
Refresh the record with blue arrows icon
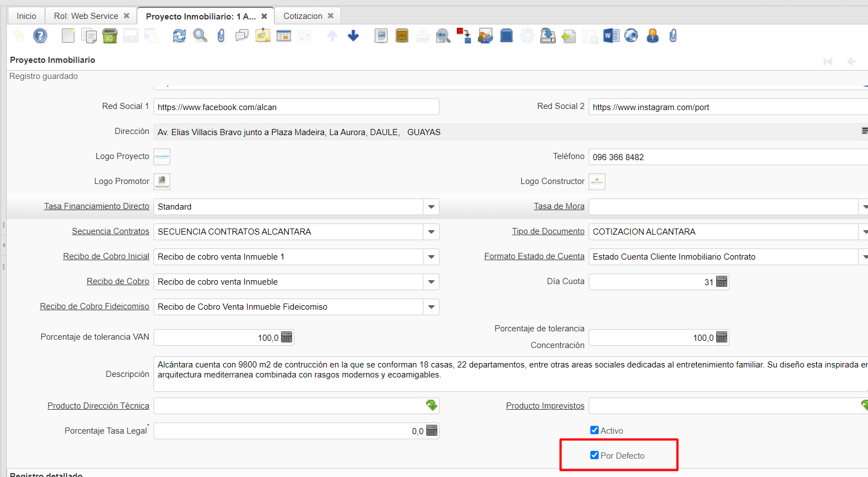[x=179, y=36]
